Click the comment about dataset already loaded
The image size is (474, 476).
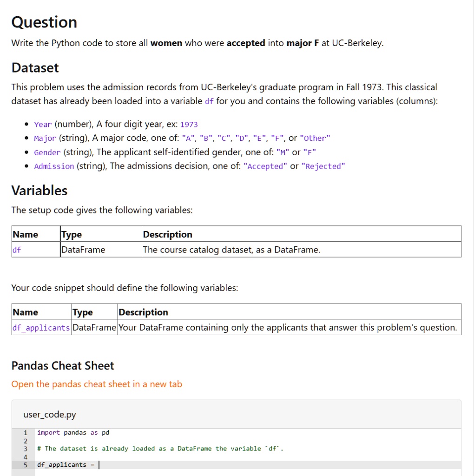(160, 449)
